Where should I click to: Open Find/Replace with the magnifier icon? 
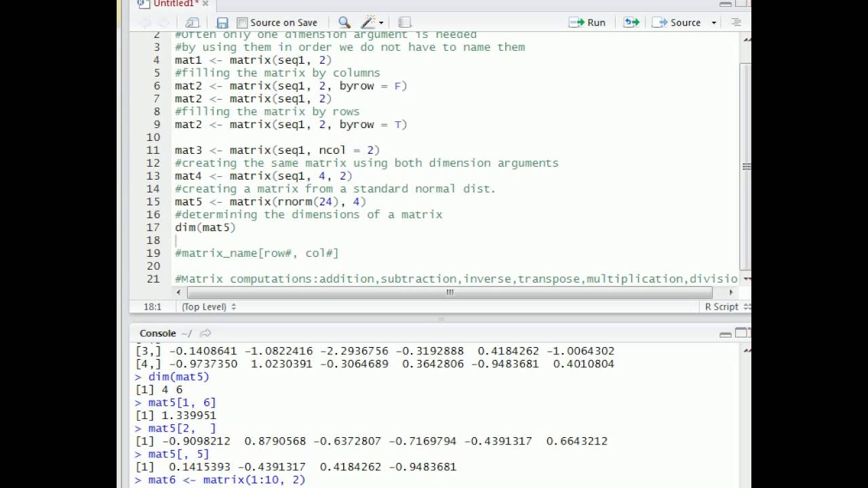coord(344,22)
